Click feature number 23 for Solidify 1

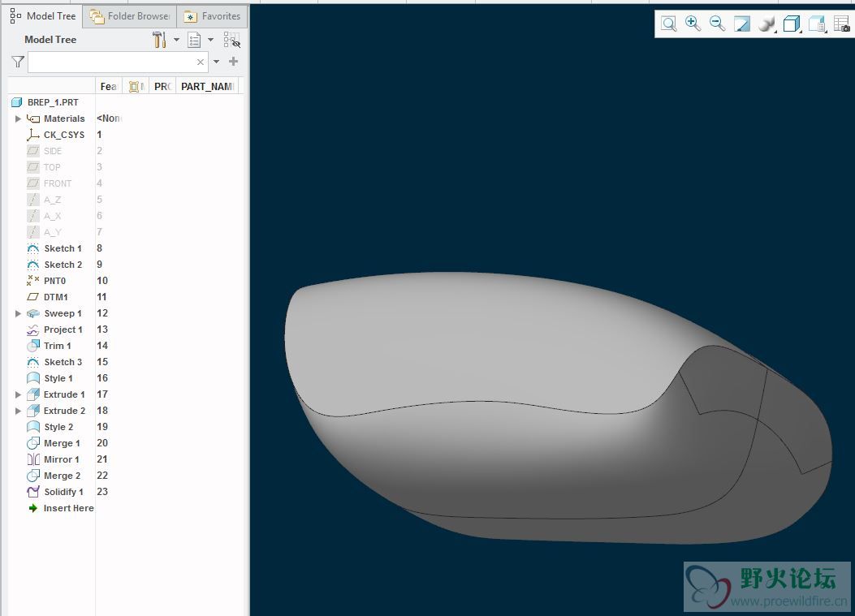click(102, 492)
